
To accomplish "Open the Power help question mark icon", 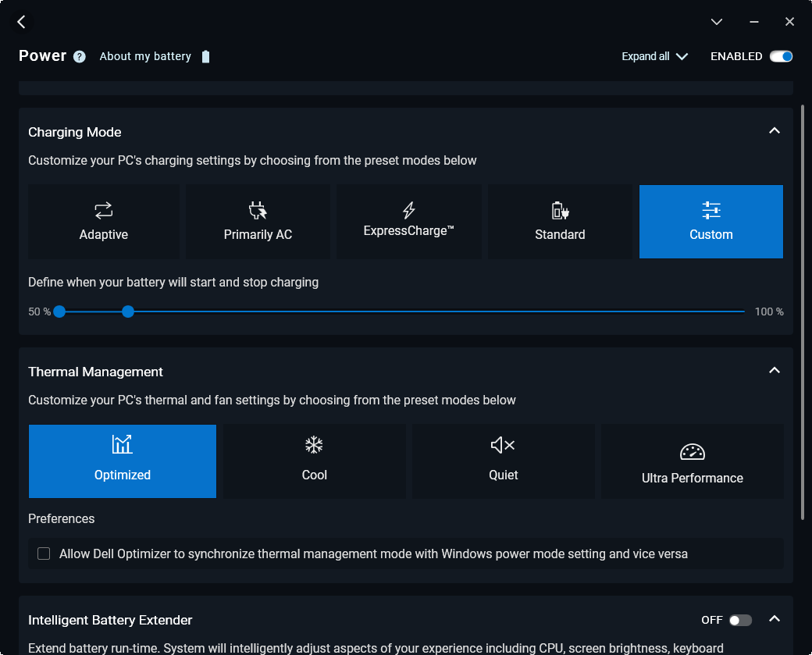I will [80, 57].
